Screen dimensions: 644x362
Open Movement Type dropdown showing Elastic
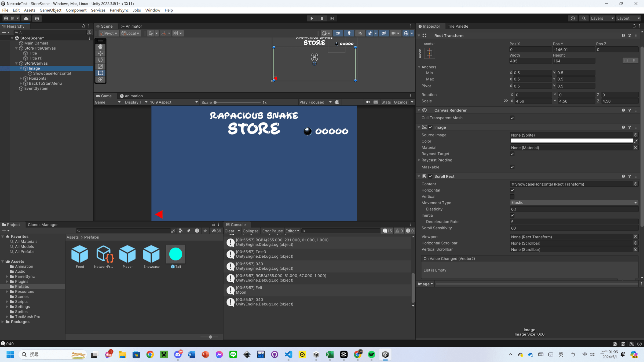(574, 203)
